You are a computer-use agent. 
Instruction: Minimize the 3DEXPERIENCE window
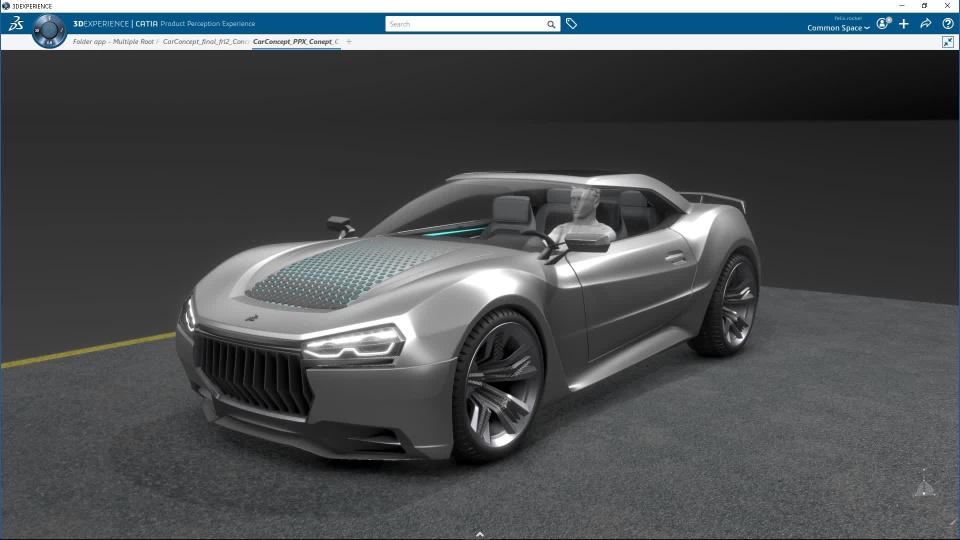tap(902, 6)
